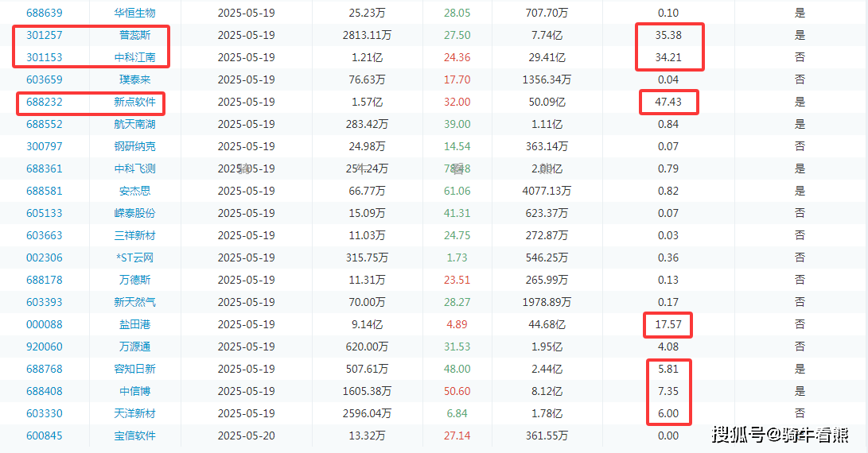Viewport: 868px width, 453px height.
Task: Select stock code 600845
Action: (45, 436)
